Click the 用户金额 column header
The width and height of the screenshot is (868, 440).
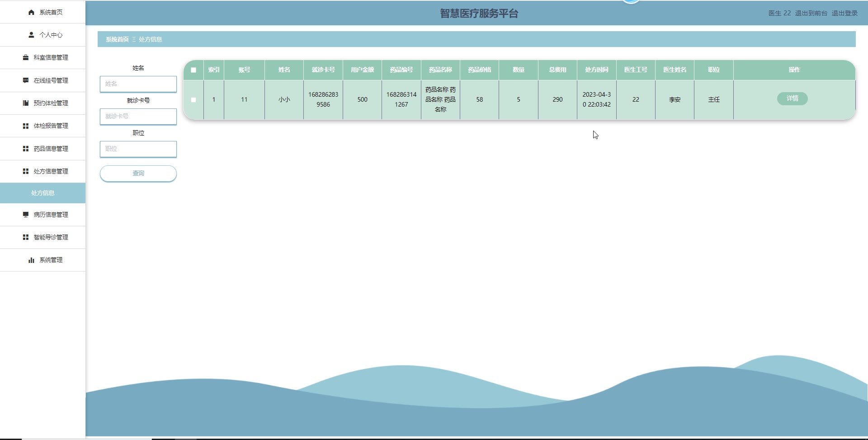tap(363, 70)
